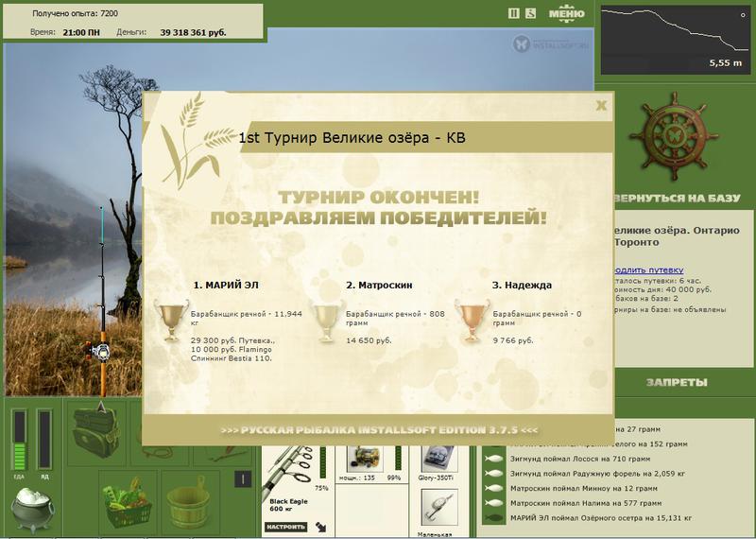Click the rod durability bar showing 75%
The width and height of the screenshot is (756, 539).
click(x=322, y=462)
